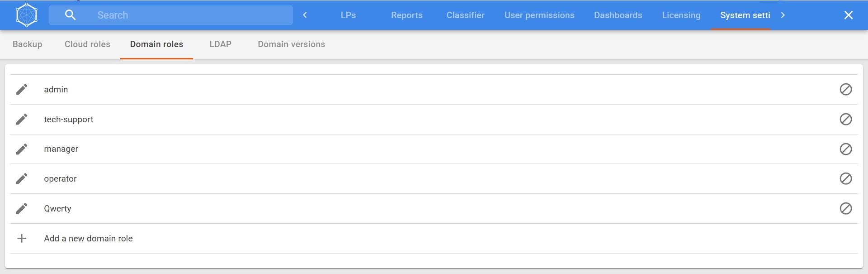Click the pencil beside operator
Viewport: 868px width, 274px height.
coord(22,179)
